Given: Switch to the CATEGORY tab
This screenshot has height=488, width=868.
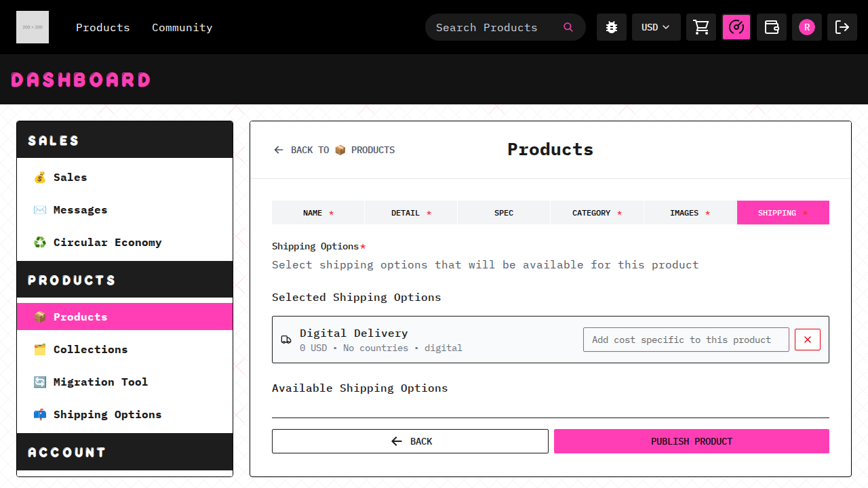Looking at the screenshot, I should (597, 213).
